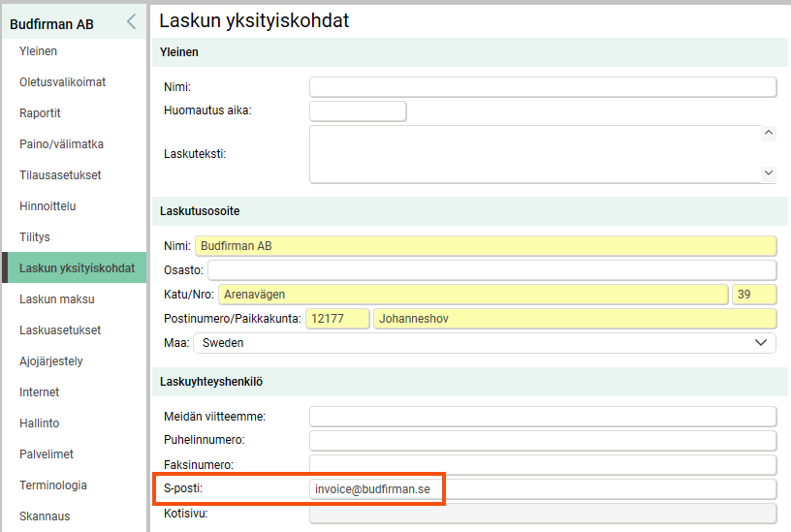
Task: Click the Nimi field under Yleinen
Action: click(543, 87)
